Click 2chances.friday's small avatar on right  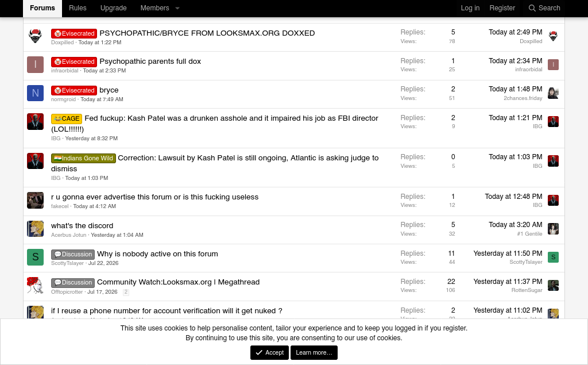[x=553, y=93]
